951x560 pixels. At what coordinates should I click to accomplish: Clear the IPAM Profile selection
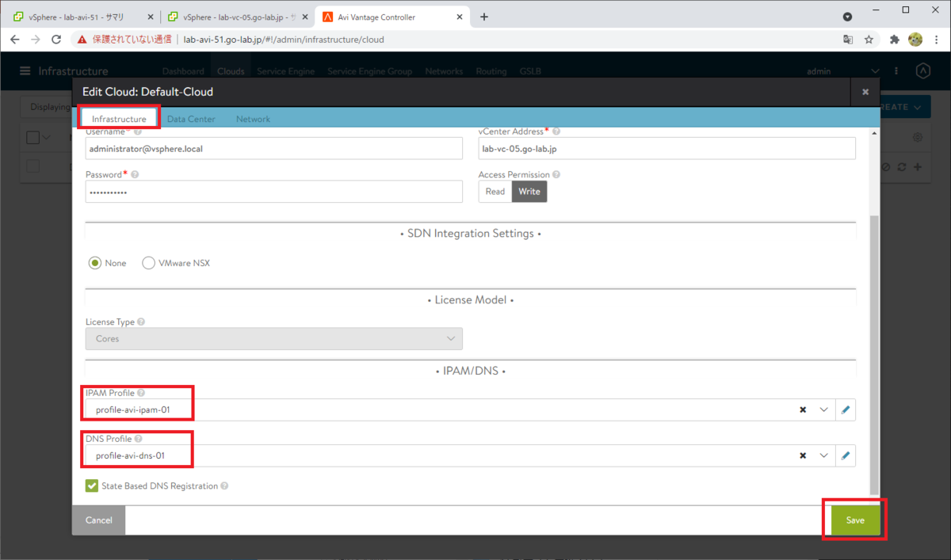point(803,410)
